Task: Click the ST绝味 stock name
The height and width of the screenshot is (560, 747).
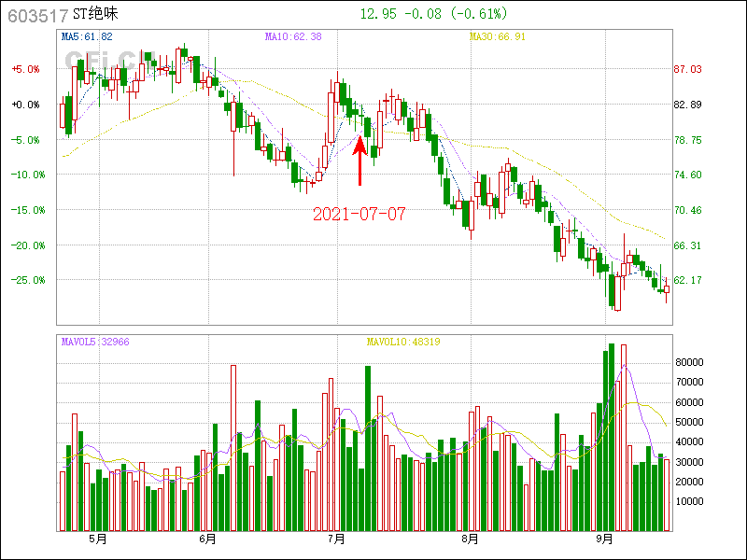Action: pos(96,15)
